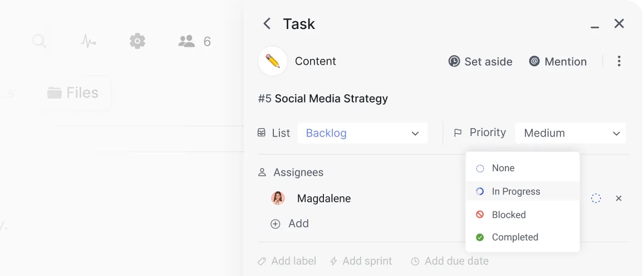Add a new assignee
Screen dimensions: 644x276
290,224
